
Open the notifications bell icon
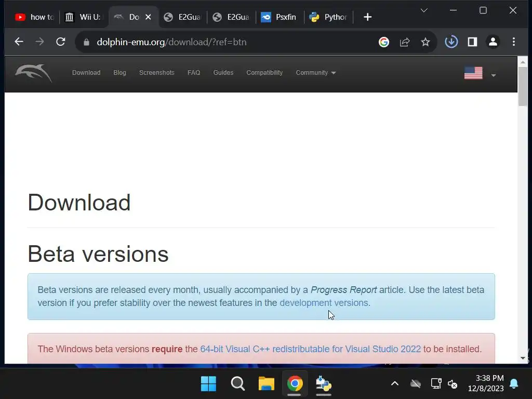[x=514, y=384]
